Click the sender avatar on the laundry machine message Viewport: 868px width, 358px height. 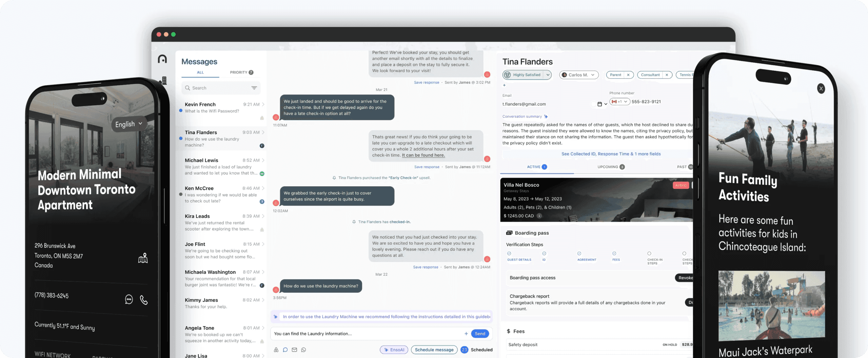click(276, 290)
